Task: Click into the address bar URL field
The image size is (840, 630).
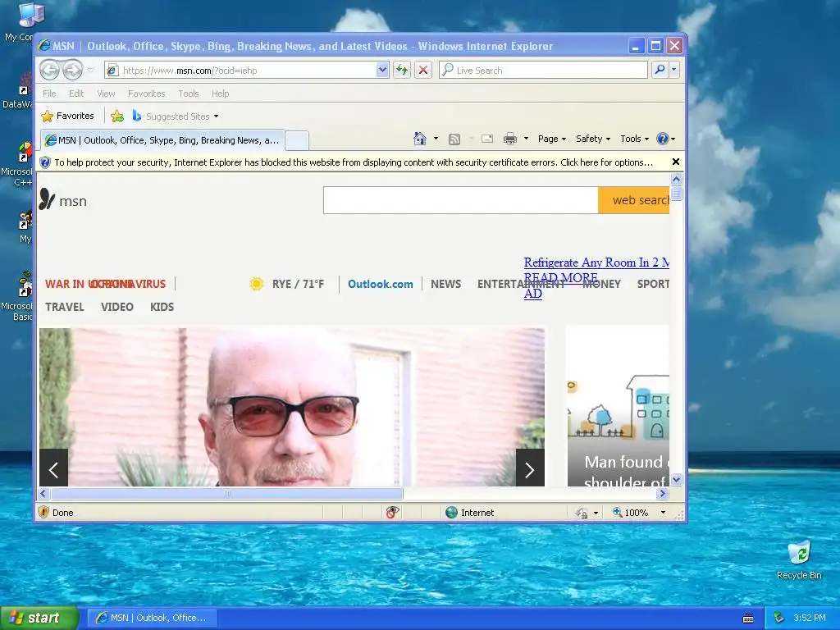Action: tap(246, 71)
